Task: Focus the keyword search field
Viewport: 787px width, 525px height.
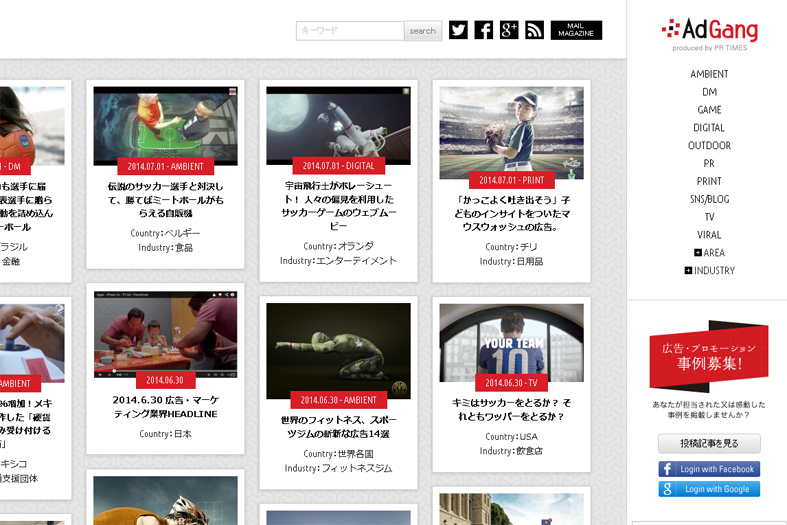Action: tap(350, 31)
